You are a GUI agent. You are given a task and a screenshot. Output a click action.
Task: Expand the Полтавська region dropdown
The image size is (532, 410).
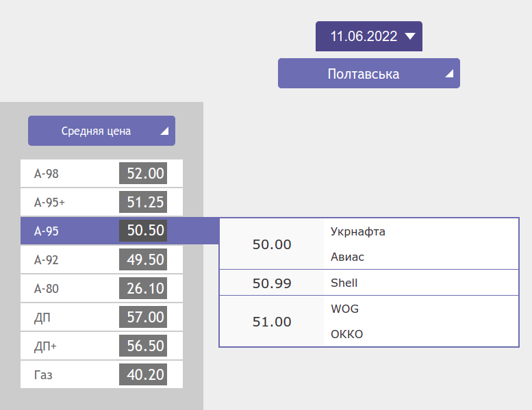click(368, 74)
